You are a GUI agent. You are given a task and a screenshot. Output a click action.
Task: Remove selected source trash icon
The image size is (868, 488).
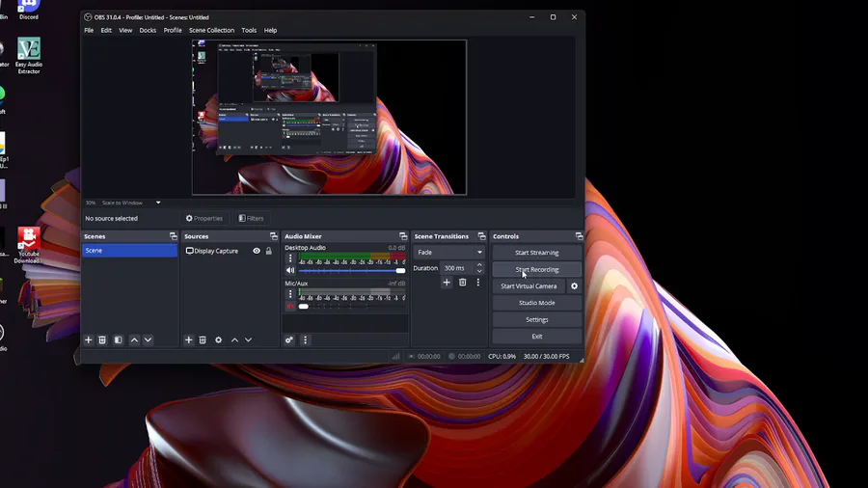203,339
